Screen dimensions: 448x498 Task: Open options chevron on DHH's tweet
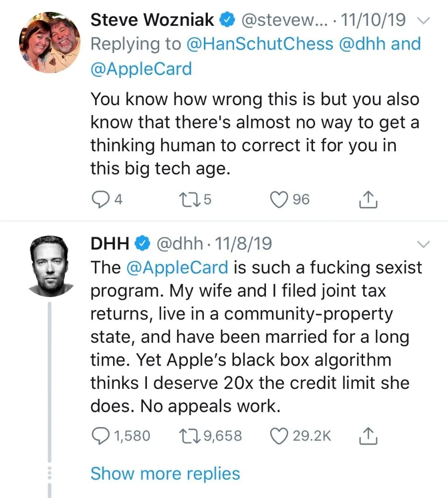point(422,244)
